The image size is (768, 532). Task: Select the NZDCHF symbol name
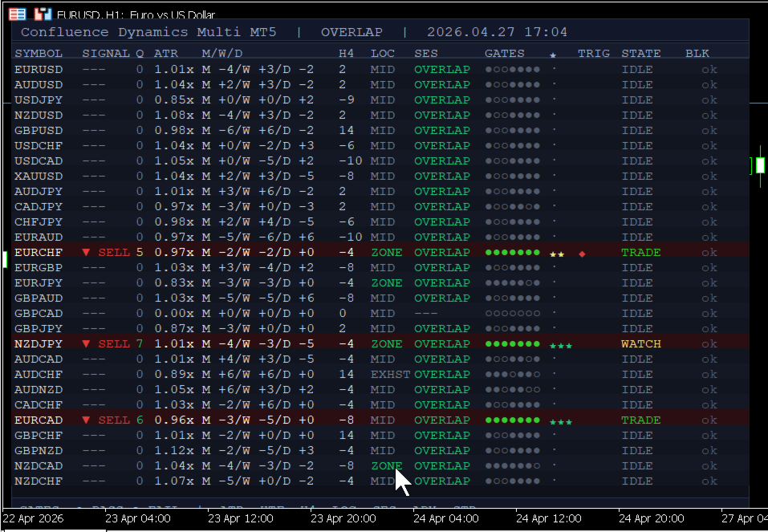click(x=39, y=481)
